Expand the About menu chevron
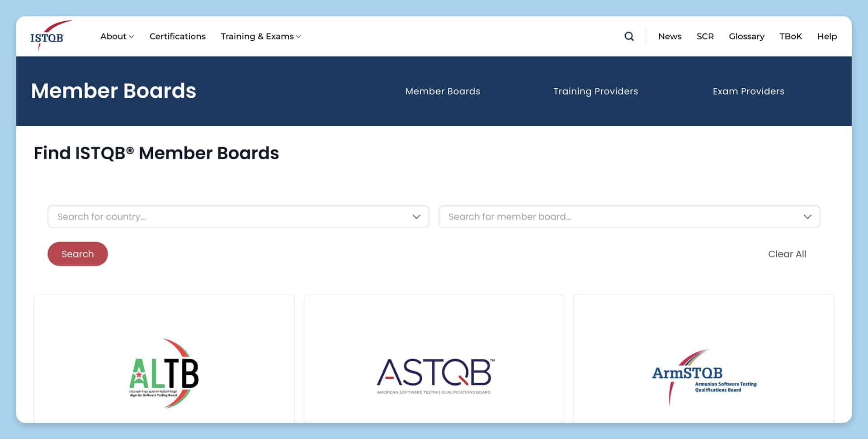This screenshot has width=868, height=439. tap(132, 37)
